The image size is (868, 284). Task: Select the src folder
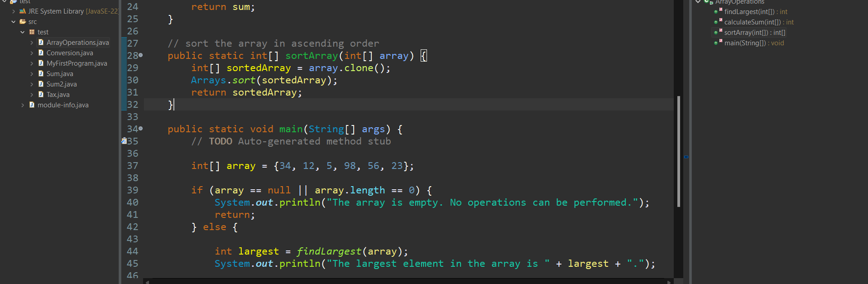(x=33, y=22)
